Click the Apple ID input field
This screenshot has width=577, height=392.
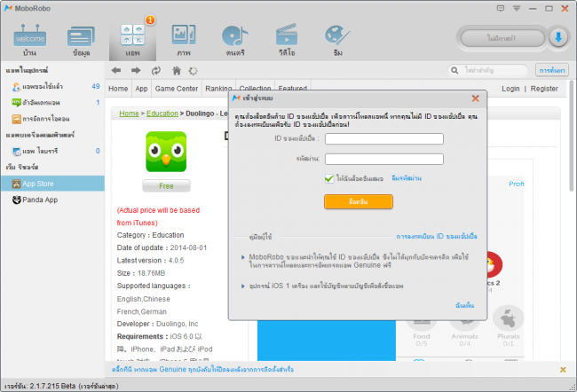click(x=384, y=139)
